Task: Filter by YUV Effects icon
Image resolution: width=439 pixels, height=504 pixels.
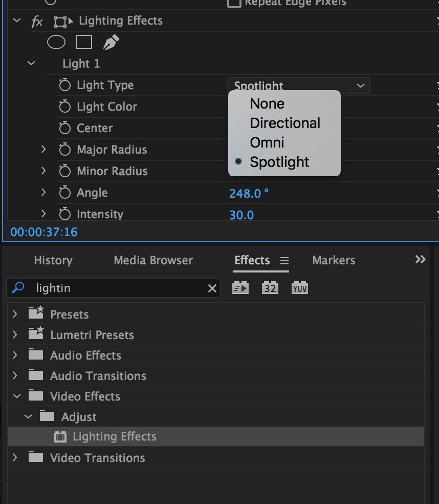Action: (300, 288)
